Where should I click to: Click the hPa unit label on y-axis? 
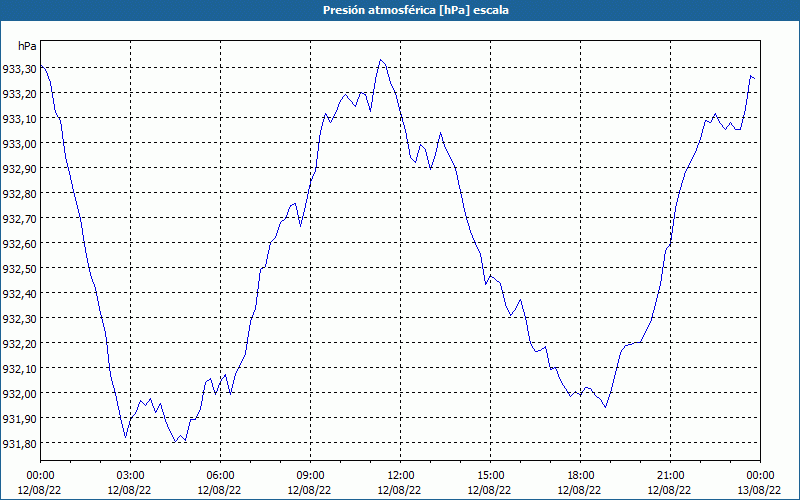(27, 46)
